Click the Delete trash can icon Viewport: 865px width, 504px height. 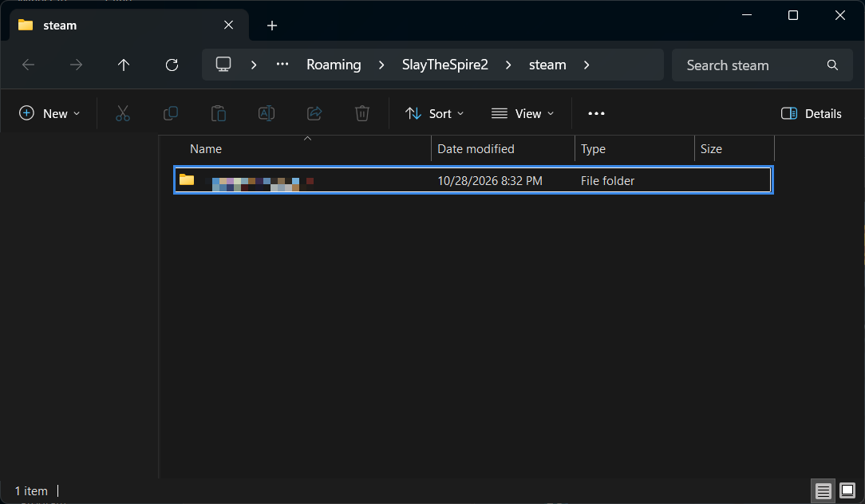pos(362,113)
